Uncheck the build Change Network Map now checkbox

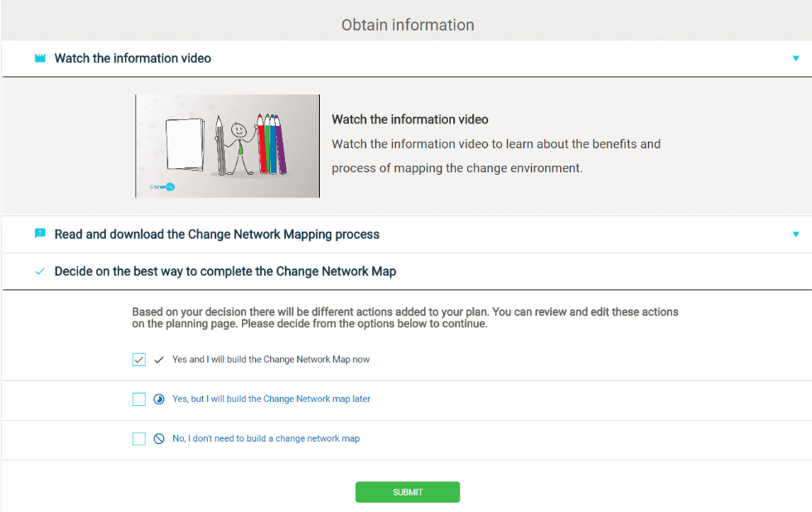pyautogui.click(x=139, y=360)
